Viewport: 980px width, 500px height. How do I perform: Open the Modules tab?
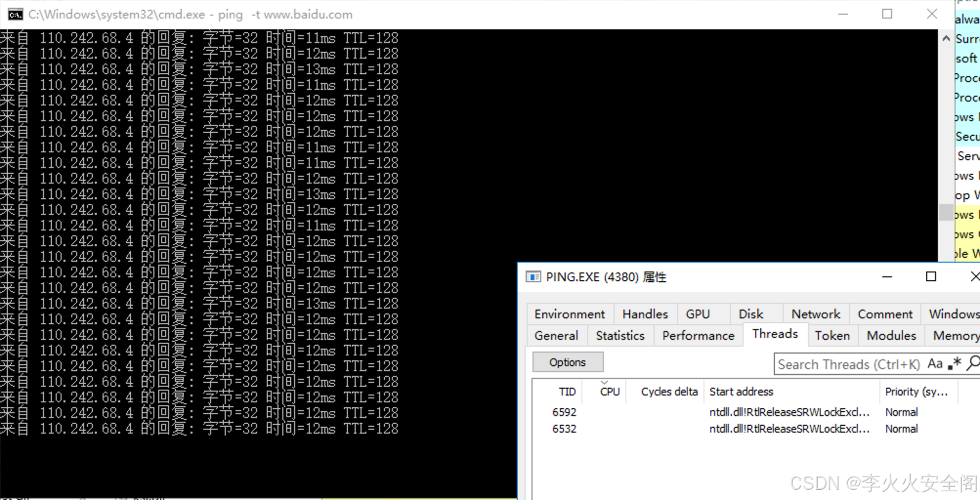pyautogui.click(x=891, y=336)
